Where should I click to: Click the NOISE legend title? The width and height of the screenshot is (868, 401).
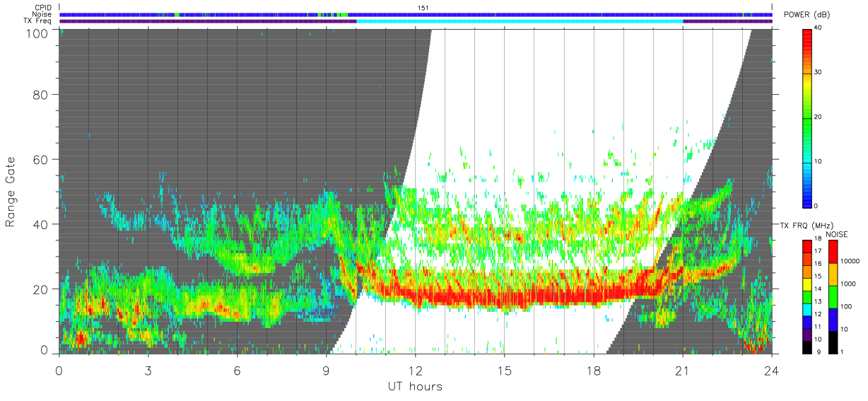point(838,233)
